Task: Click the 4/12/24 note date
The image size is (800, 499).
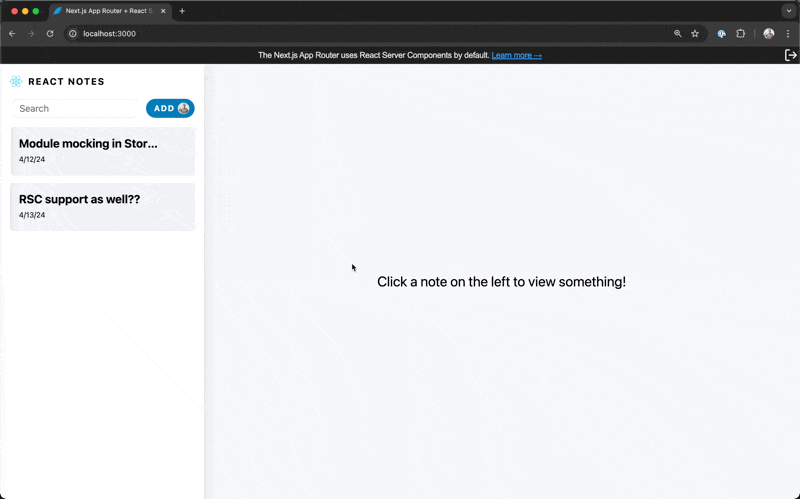Action: tap(32, 159)
